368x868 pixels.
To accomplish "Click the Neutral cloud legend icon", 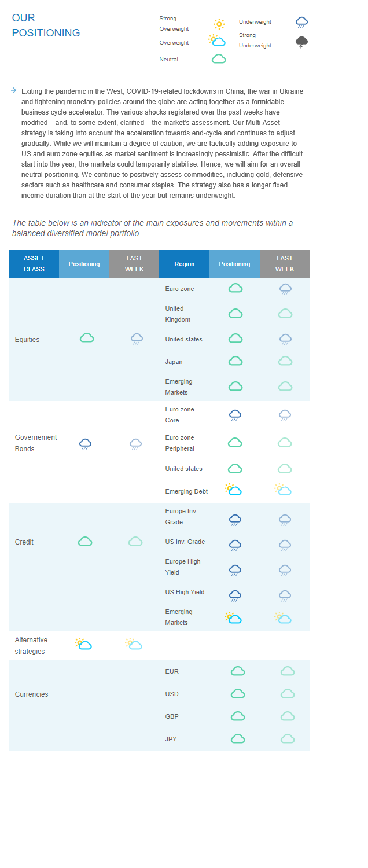I will point(218,59).
